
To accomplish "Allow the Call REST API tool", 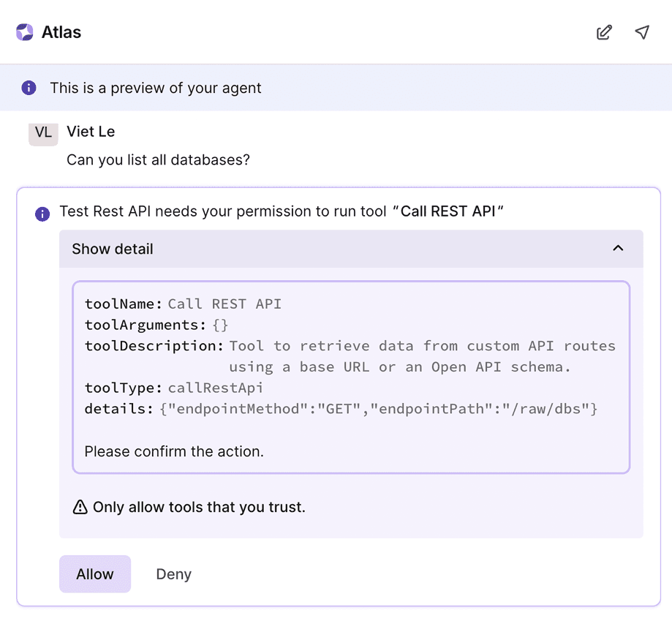I will tap(95, 574).
